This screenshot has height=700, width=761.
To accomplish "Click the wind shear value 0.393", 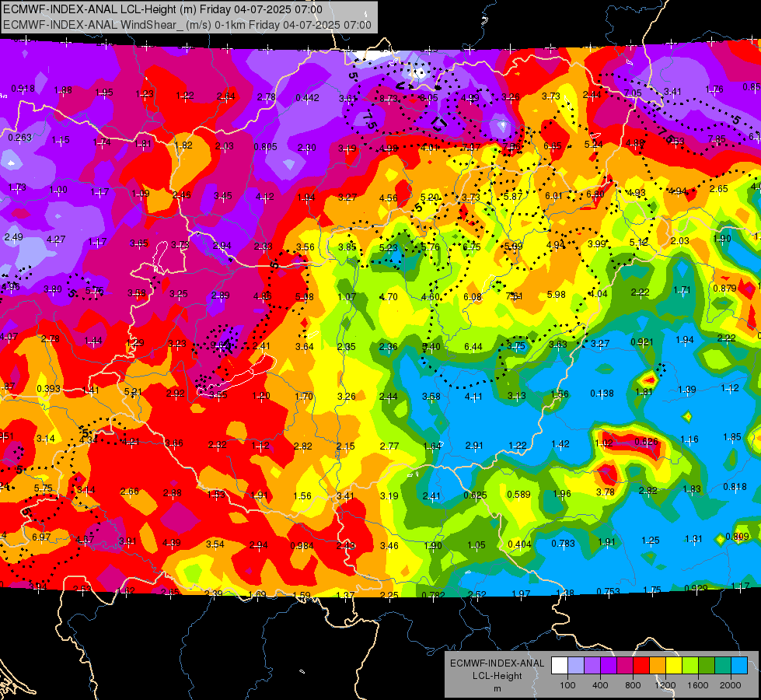I will click(48, 389).
